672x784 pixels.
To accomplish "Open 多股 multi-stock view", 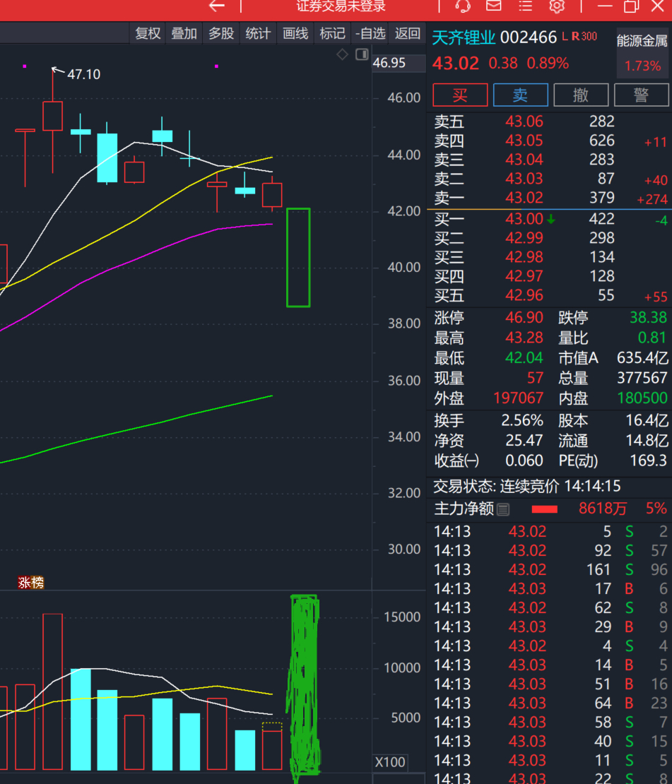I will pyautogui.click(x=221, y=33).
